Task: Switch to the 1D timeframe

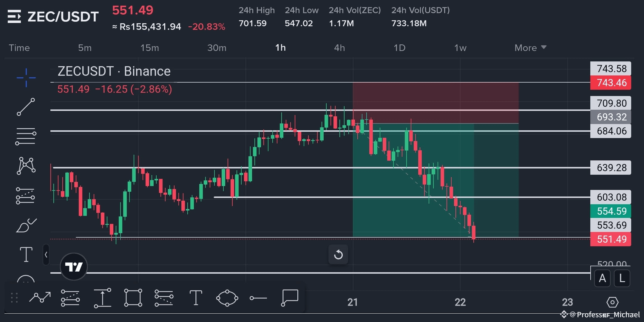Action: (399, 48)
